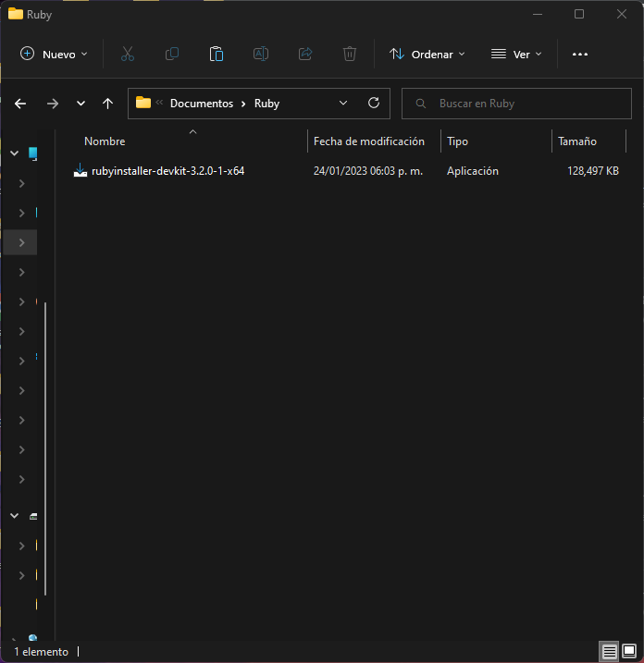The width and height of the screenshot is (644, 663).
Task: Click the Rename icon in toolbar
Action: point(261,55)
